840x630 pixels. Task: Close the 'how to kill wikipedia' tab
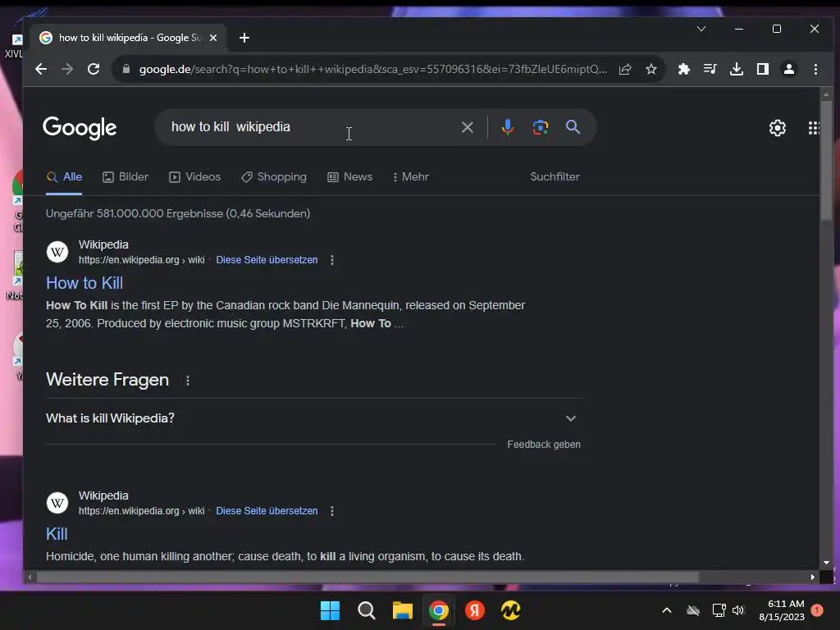coord(213,38)
